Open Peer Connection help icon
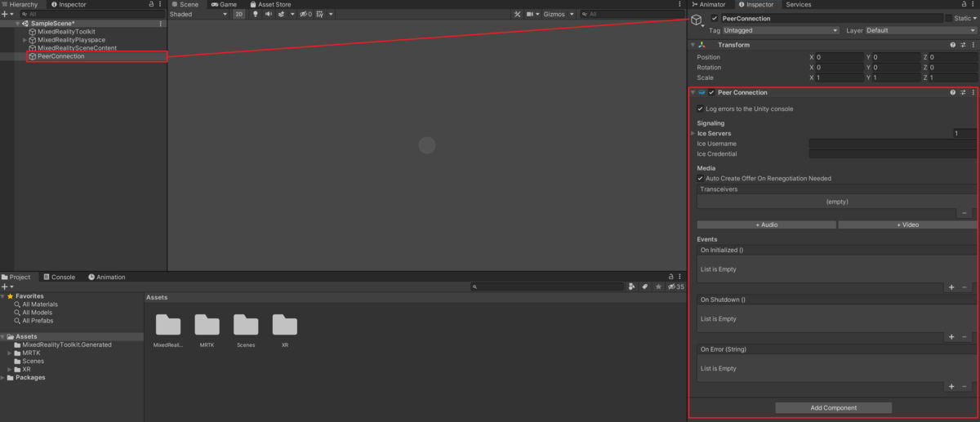 point(952,92)
